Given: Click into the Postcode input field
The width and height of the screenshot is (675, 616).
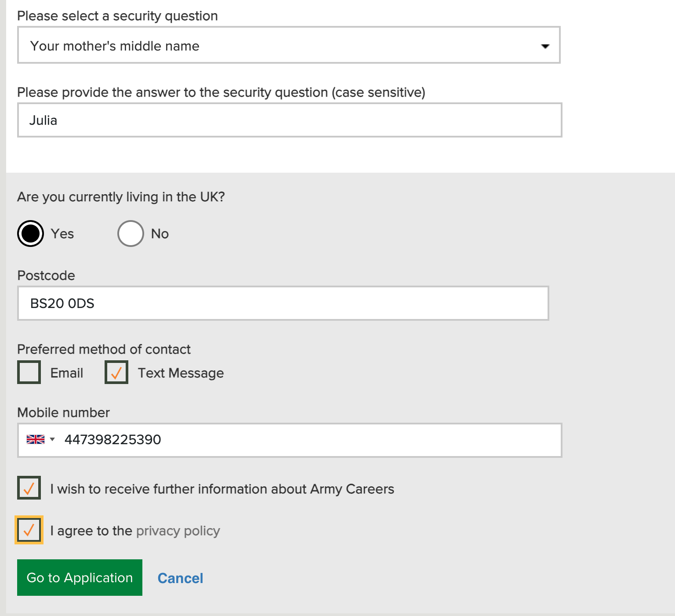Looking at the screenshot, I should point(283,303).
